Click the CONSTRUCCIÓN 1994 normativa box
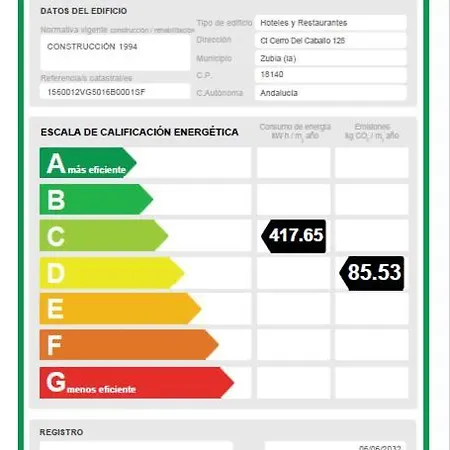 click(x=115, y=53)
